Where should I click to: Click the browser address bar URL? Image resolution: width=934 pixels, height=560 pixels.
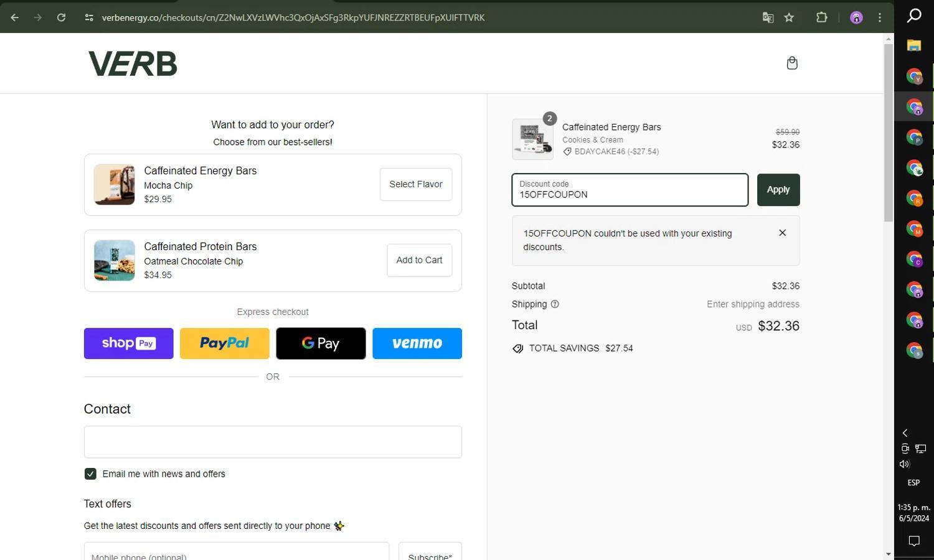[x=293, y=17]
